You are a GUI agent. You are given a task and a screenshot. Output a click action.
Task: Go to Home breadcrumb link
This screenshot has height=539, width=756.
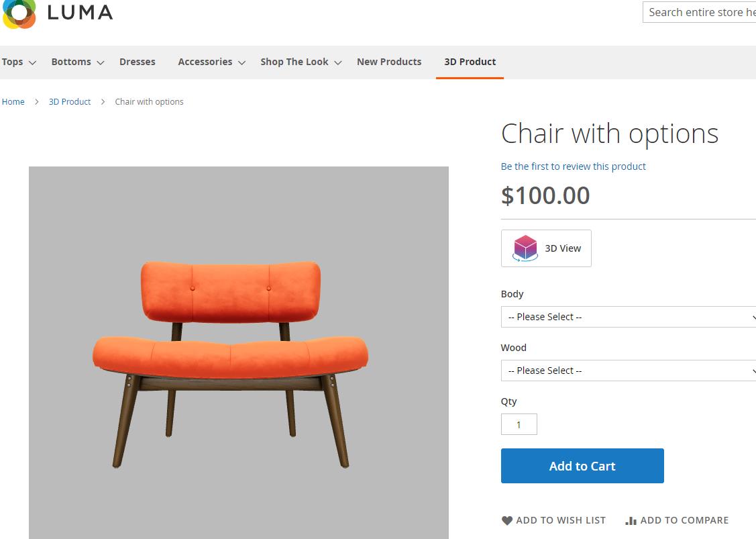pyautogui.click(x=13, y=102)
